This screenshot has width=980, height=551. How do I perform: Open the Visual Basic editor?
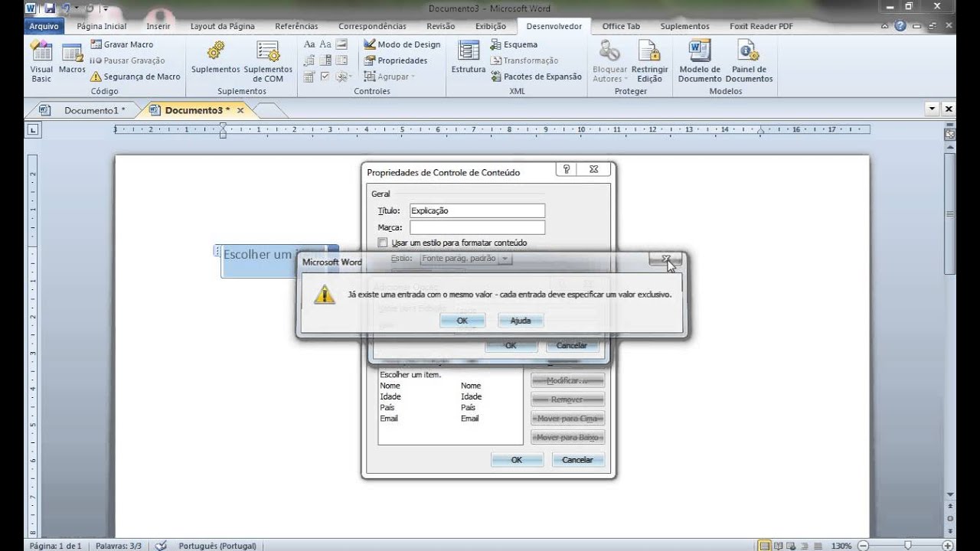pos(41,61)
